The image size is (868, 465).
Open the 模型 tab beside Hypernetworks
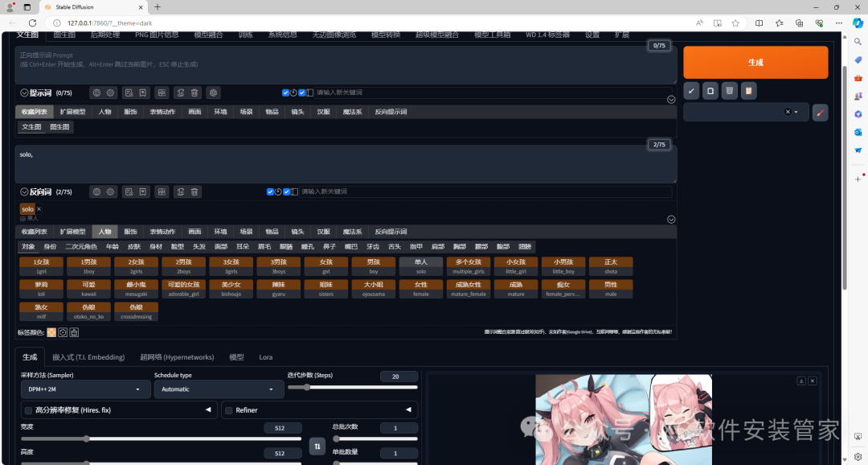tap(236, 357)
